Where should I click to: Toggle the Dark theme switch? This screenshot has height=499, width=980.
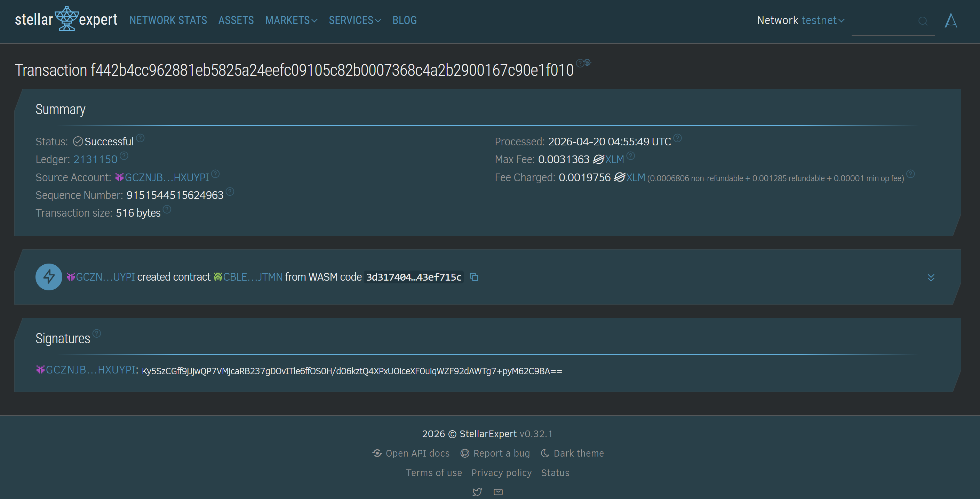tap(572, 453)
